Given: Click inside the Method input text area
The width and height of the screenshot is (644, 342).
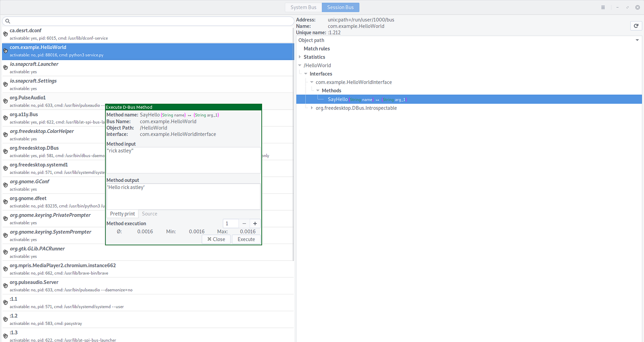Looking at the screenshot, I should tap(184, 160).
